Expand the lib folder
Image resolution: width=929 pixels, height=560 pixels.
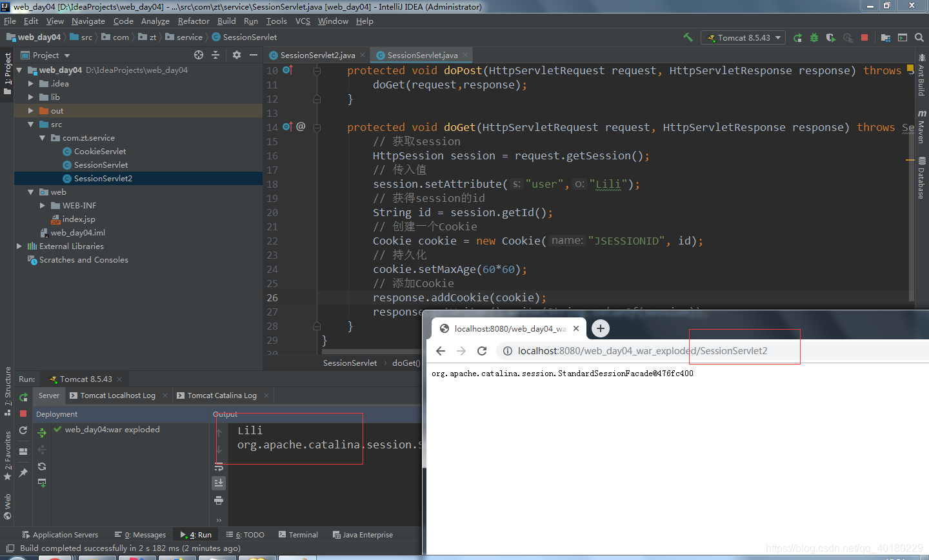click(x=30, y=97)
